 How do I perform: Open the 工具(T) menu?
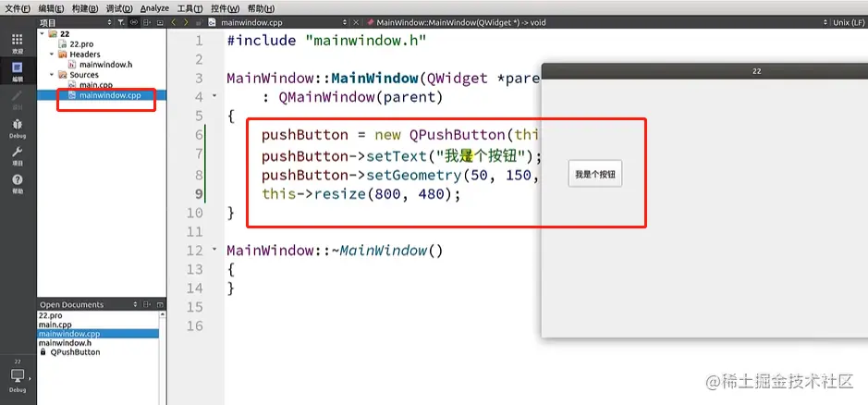pyautogui.click(x=189, y=8)
